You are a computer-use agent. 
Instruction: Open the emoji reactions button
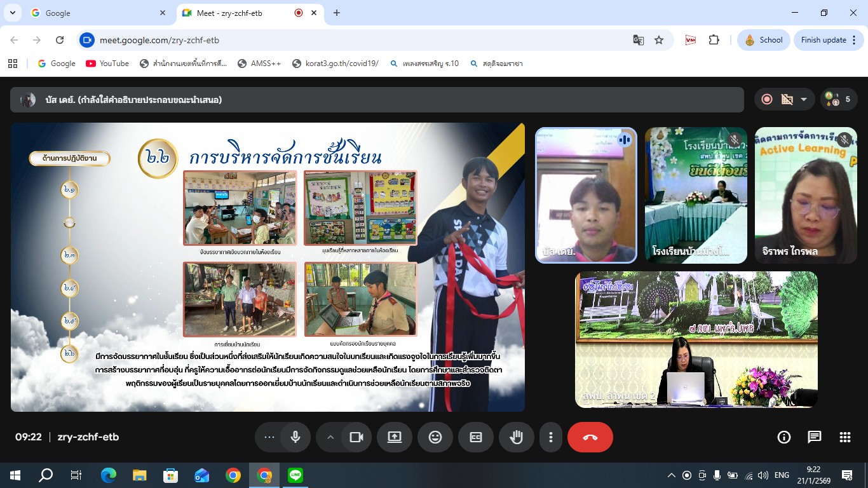click(x=435, y=437)
